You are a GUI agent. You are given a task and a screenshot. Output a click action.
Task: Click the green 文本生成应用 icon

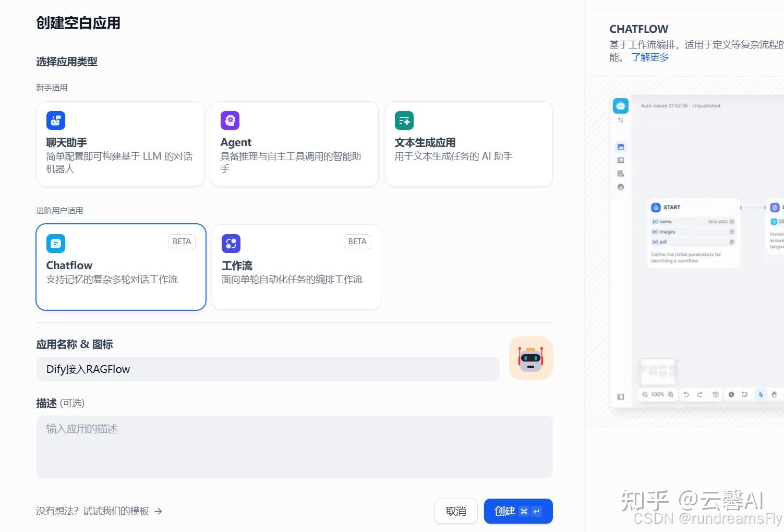(x=404, y=120)
